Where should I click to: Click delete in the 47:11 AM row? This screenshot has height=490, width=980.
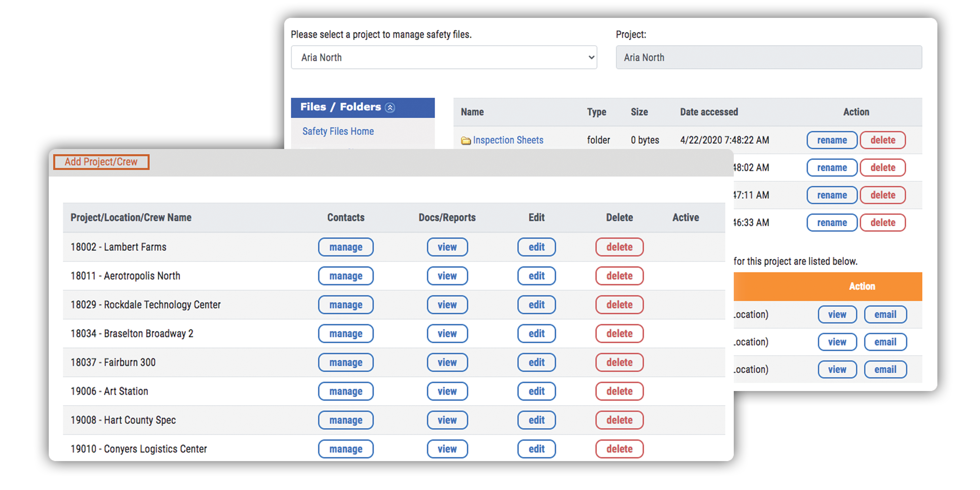click(x=882, y=195)
